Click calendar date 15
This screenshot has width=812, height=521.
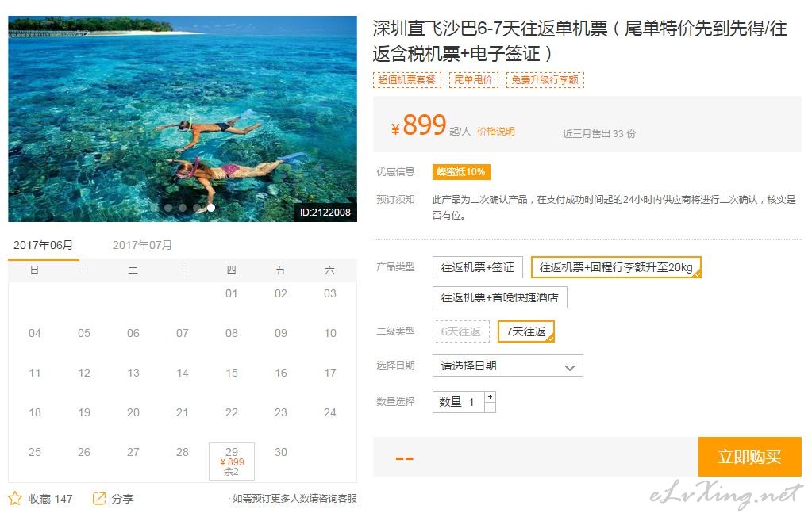click(232, 373)
